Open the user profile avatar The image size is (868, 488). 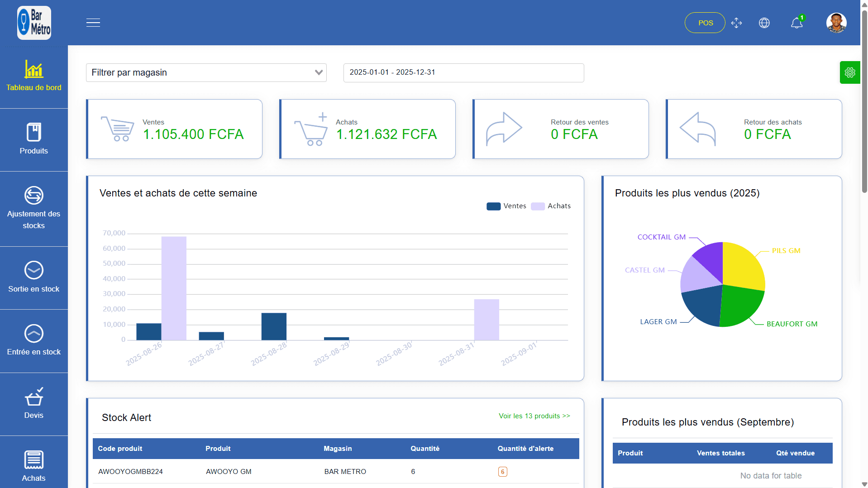tap(836, 23)
